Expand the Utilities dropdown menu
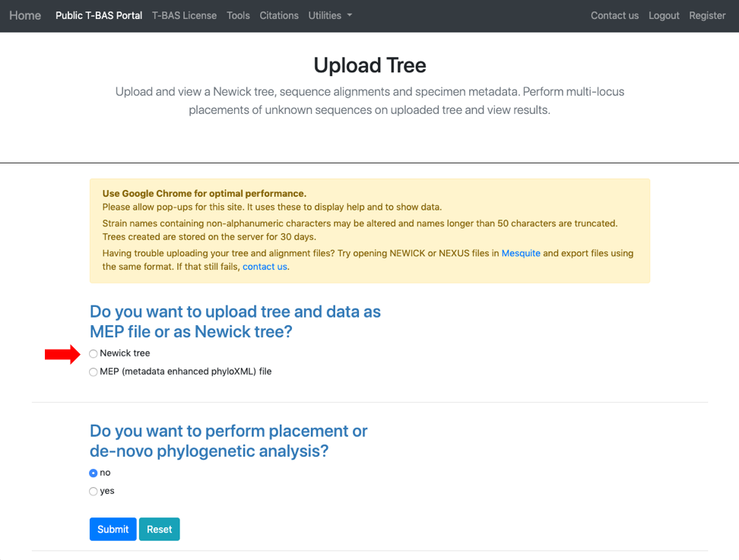739x560 pixels. 330,15
